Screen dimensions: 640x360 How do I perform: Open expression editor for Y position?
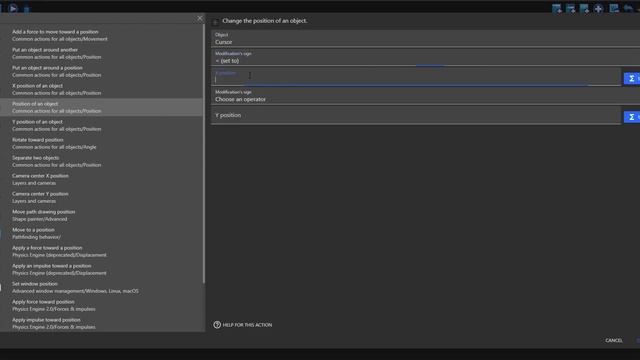coord(631,117)
